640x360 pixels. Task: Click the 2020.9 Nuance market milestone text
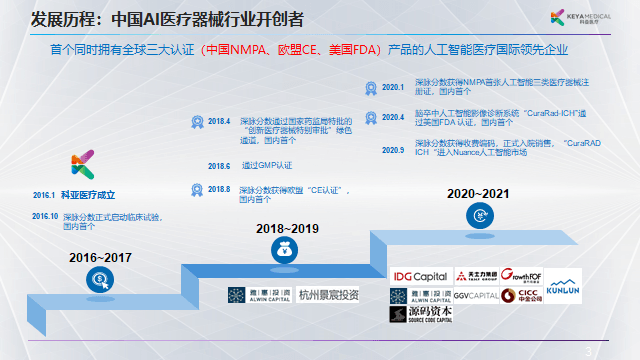[508, 148]
